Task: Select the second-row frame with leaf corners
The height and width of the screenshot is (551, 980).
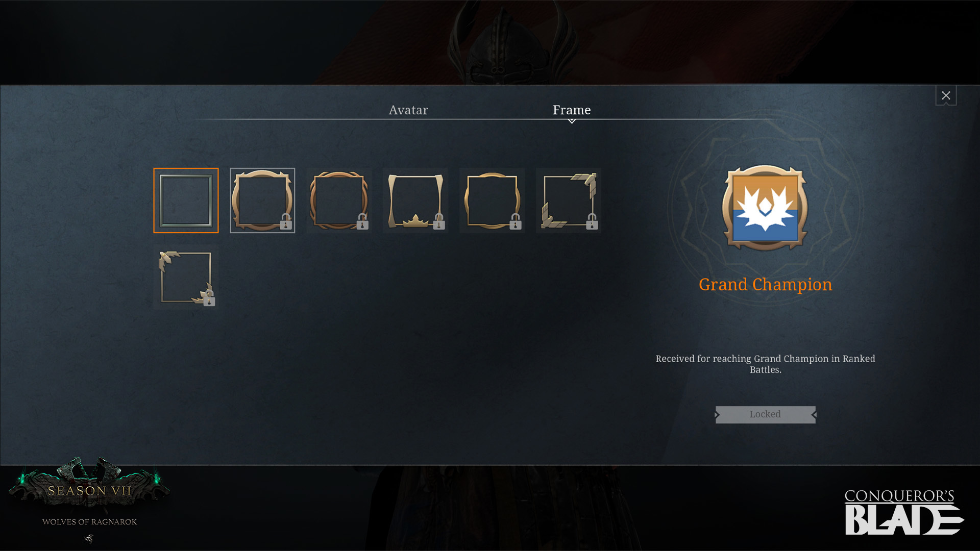Action: (x=186, y=277)
